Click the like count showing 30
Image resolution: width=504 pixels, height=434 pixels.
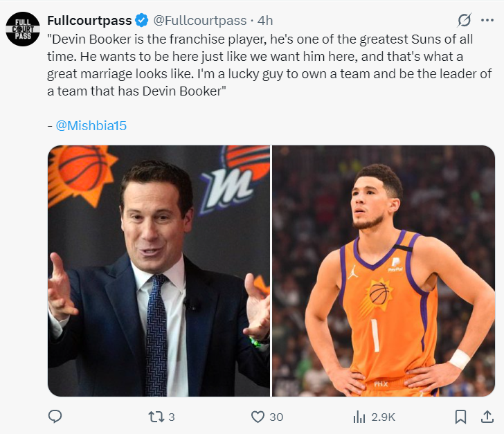tap(276, 417)
